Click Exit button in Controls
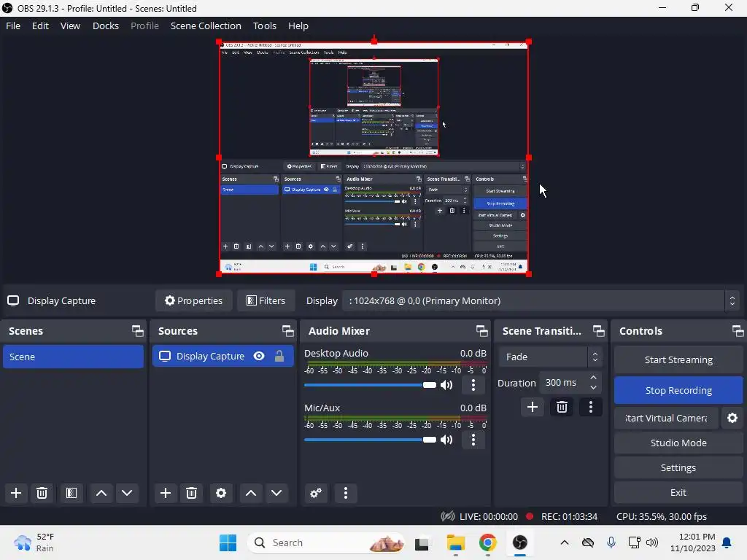Viewport: 747px width, 560px height. [678, 492]
